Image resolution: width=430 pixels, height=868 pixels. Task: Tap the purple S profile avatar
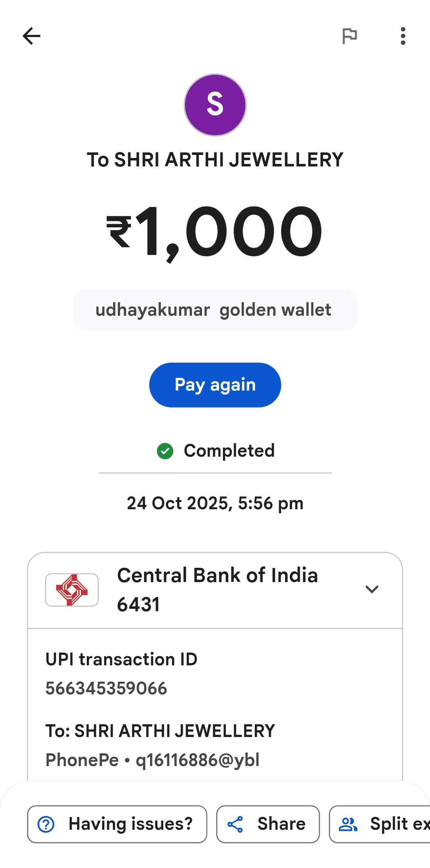click(x=215, y=105)
